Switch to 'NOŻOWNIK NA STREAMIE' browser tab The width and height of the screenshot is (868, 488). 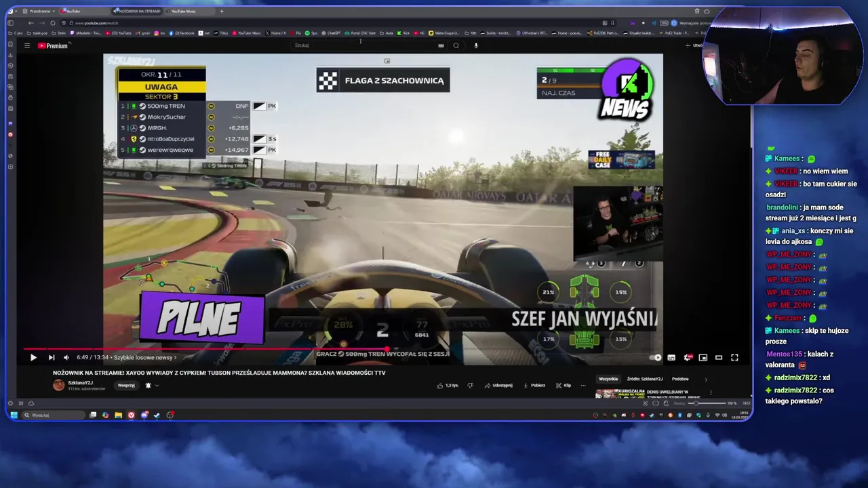(138, 11)
